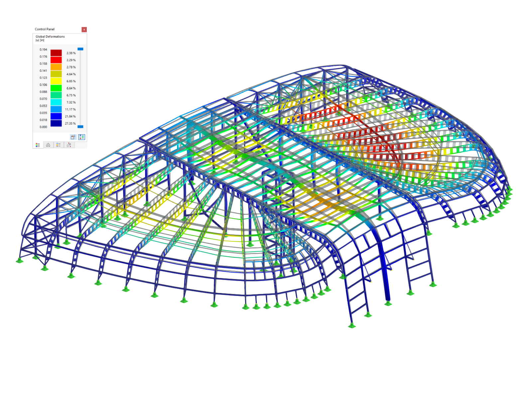The image size is (532, 399).
Task: Switch to the balance-scale factors tab
Action: [48, 145]
